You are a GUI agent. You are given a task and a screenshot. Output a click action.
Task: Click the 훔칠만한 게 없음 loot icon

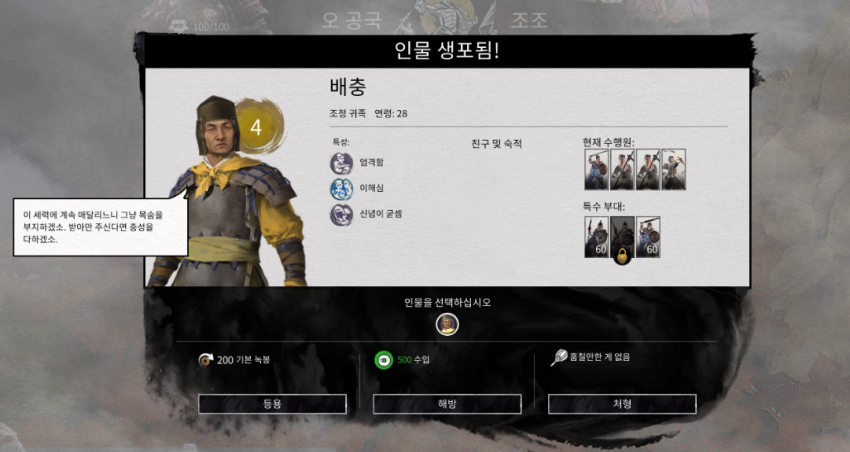point(559,358)
